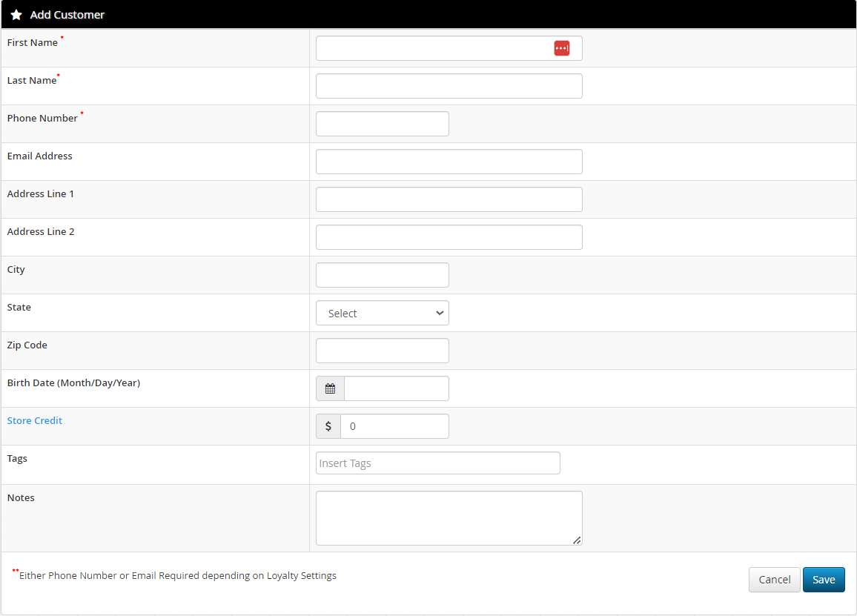Click the Address Line 2 label
The width and height of the screenshot is (857, 616).
41,231
